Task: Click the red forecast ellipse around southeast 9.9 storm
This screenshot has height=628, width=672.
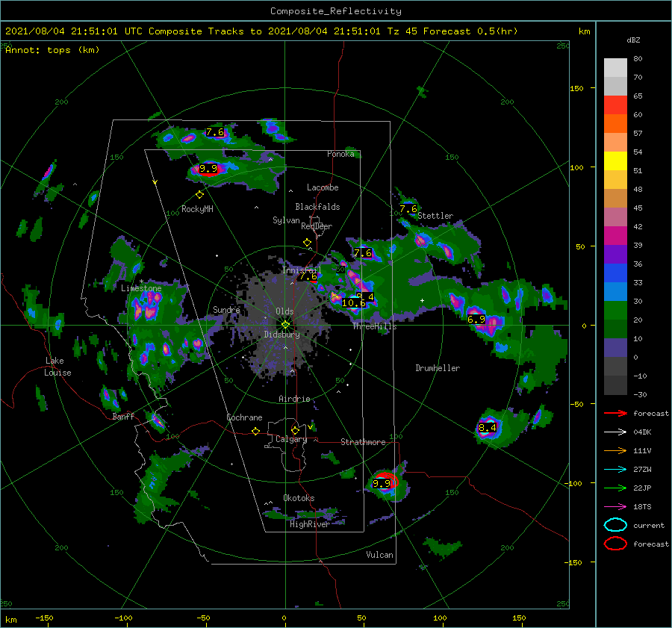Action: pos(386,480)
